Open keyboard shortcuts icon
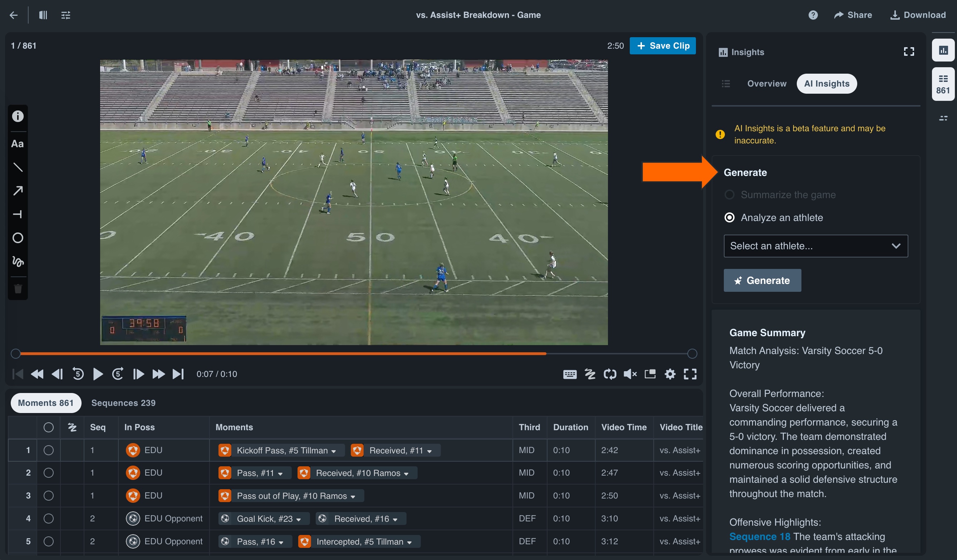Image resolution: width=957 pixels, height=560 pixels. [570, 374]
